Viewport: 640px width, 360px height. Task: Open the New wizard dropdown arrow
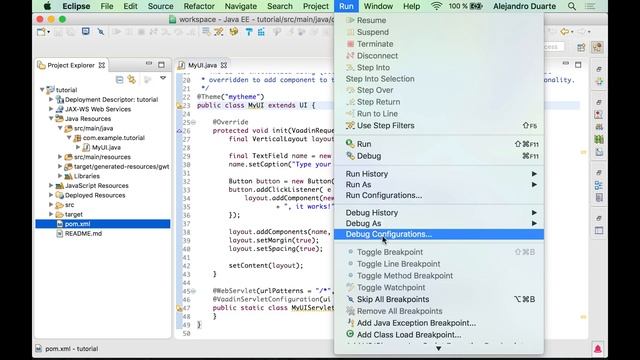(49, 32)
